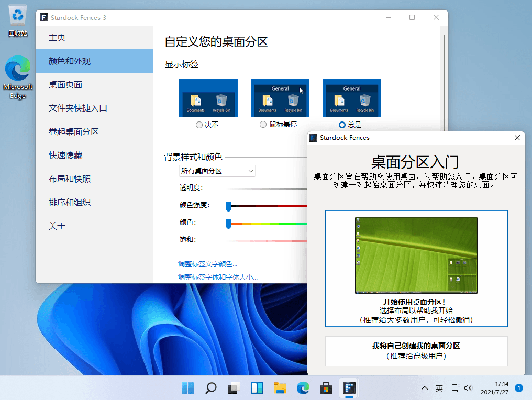
Task: Switch to the 布局和快照 section
Action: coord(70,179)
